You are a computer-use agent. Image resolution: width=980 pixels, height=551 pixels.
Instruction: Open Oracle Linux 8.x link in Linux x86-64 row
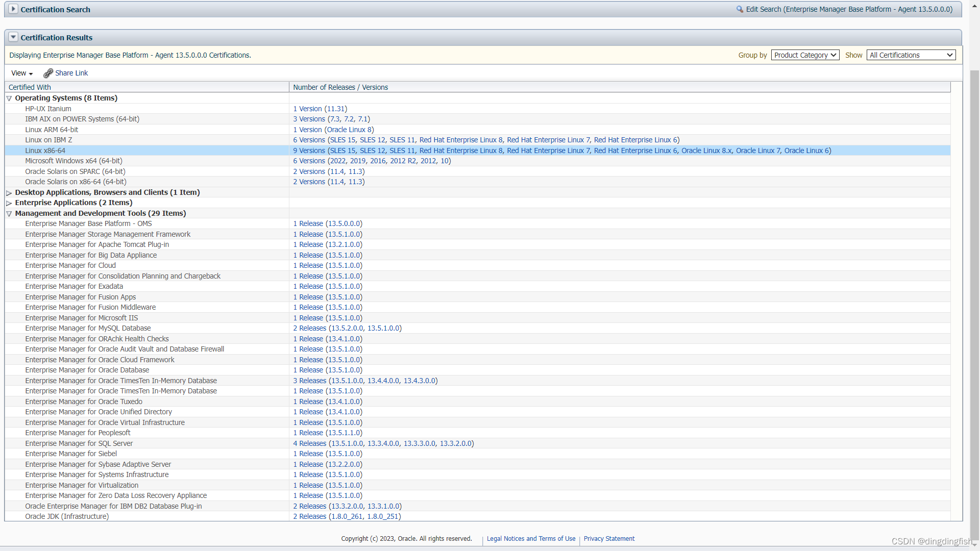point(706,151)
